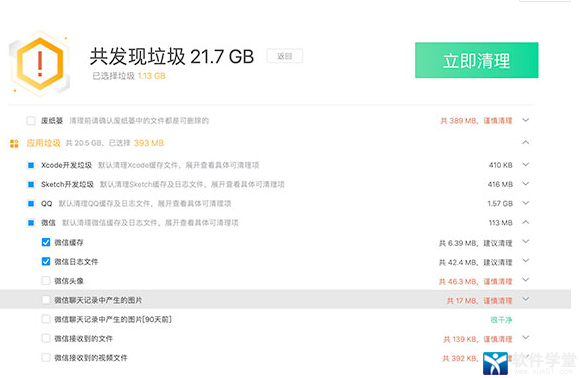Toggle the Xcode开发垃圾 checkbox
Viewport: 580px width, 378px height.
click(x=31, y=165)
